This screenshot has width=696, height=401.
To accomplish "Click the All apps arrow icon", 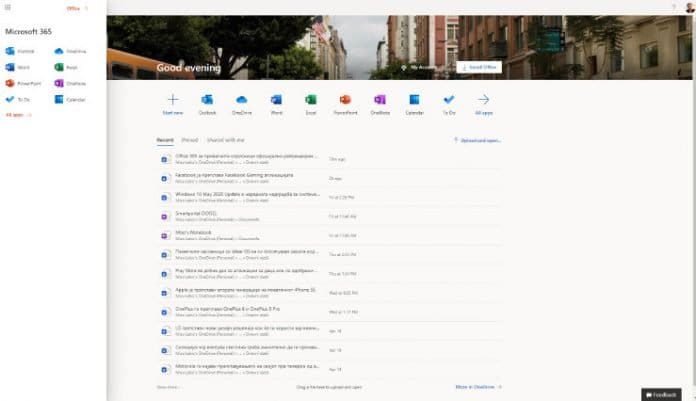I will (484, 99).
